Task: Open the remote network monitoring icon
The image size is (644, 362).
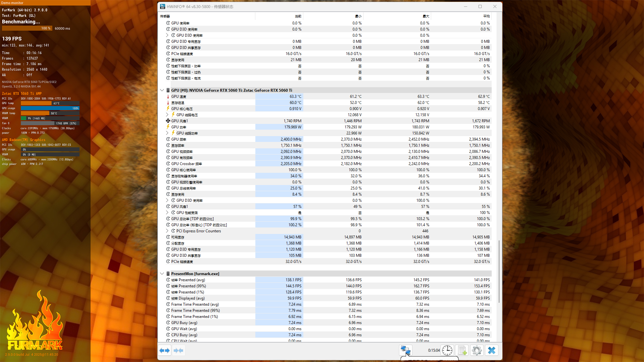Action: click(405, 350)
